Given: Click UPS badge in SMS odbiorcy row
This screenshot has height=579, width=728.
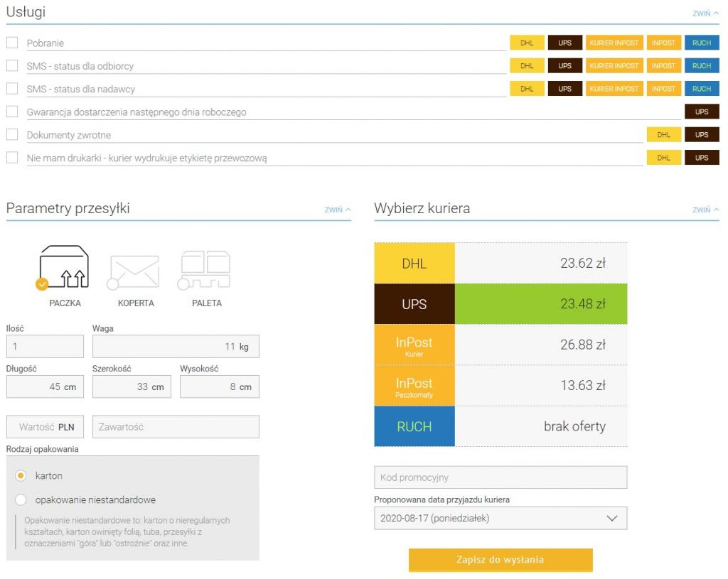Looking at the screenshot, I should (564, 66).
